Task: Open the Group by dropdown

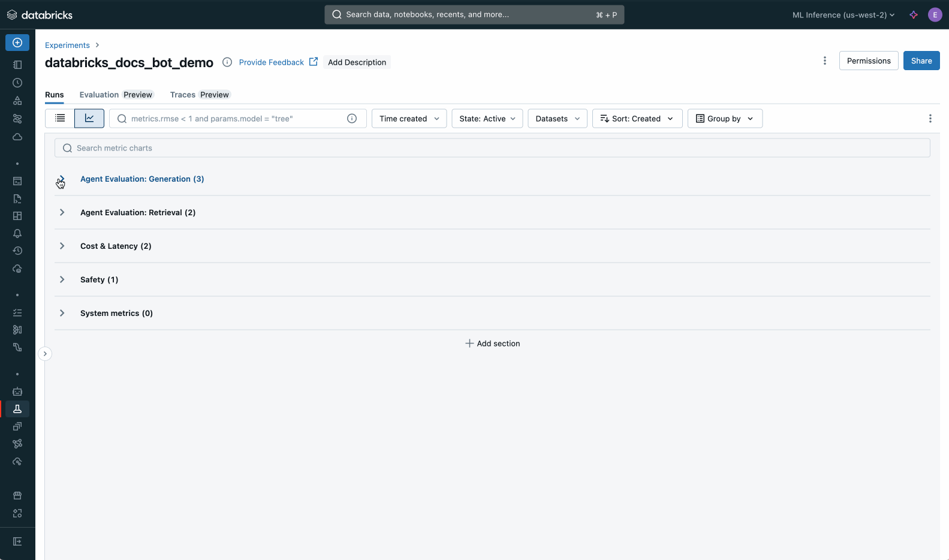Action: pos(724,119)
